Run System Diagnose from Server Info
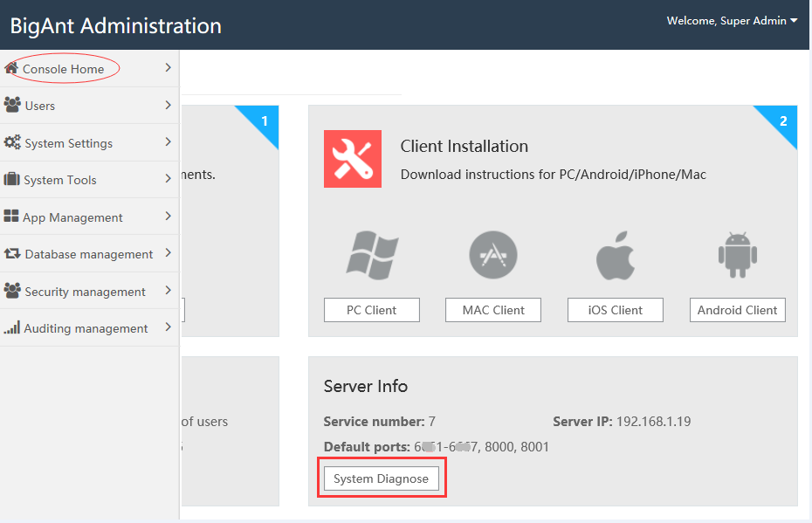This screenshot has height=523, width=812. pyautogui.click(x=382, y=478)
